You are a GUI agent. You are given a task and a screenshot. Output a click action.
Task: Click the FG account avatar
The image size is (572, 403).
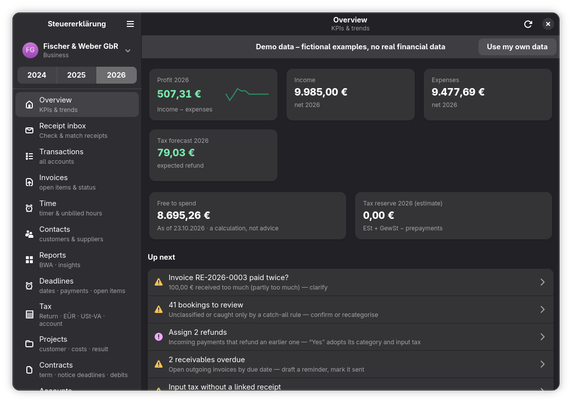click(x=30, y=50)
